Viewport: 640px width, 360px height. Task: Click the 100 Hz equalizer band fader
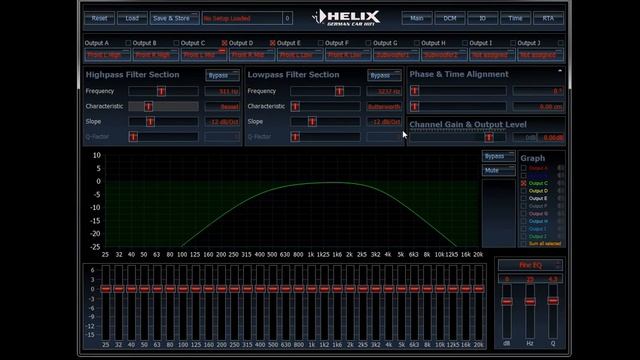183,289
